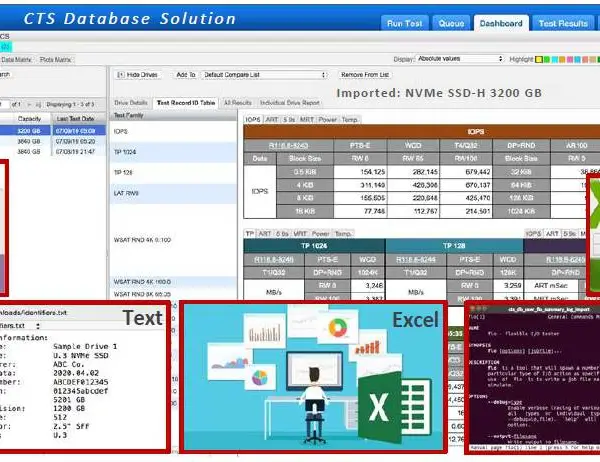The height and width of the screenshot is (462, 600).
Task: Open the Plots Matrix view
Action: (55, 59)
